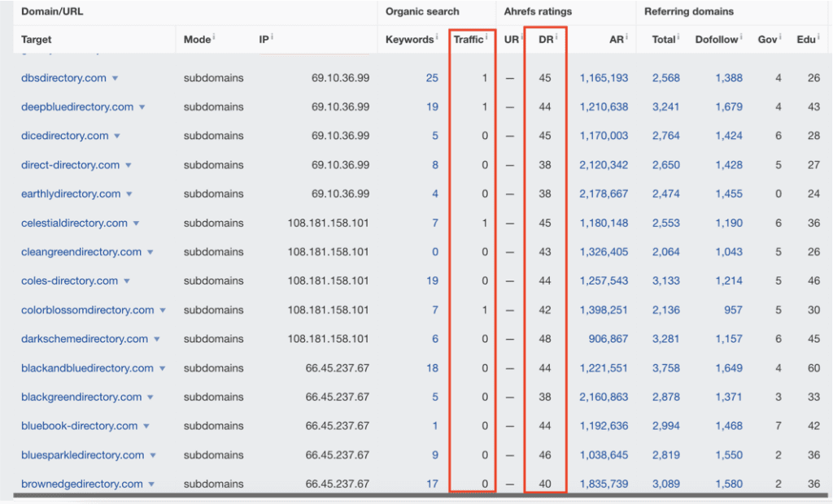Image resolution: width=833 pixels, height=504 pixels.
Task: Click the info icon next to DR
Action: coord(556,37)
